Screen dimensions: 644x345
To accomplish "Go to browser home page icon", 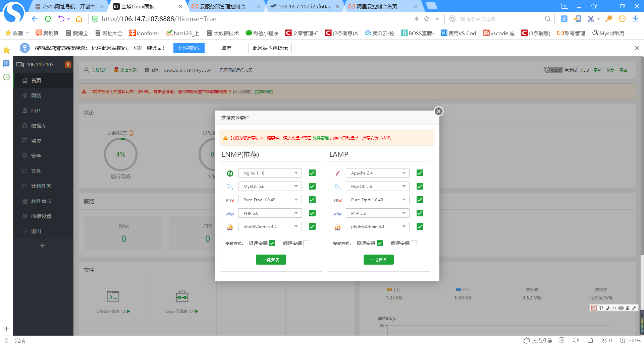I will coord(79,19).
